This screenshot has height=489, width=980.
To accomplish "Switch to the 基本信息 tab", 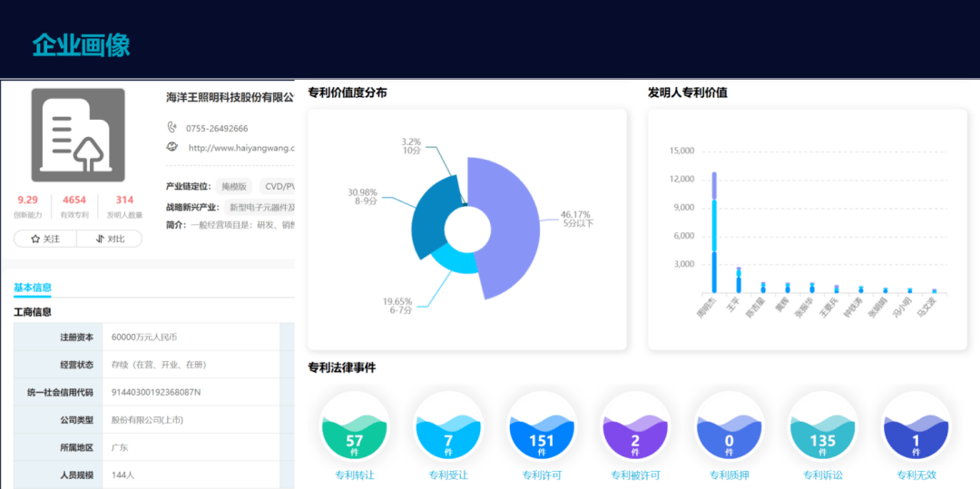I will tap(33, 288).
